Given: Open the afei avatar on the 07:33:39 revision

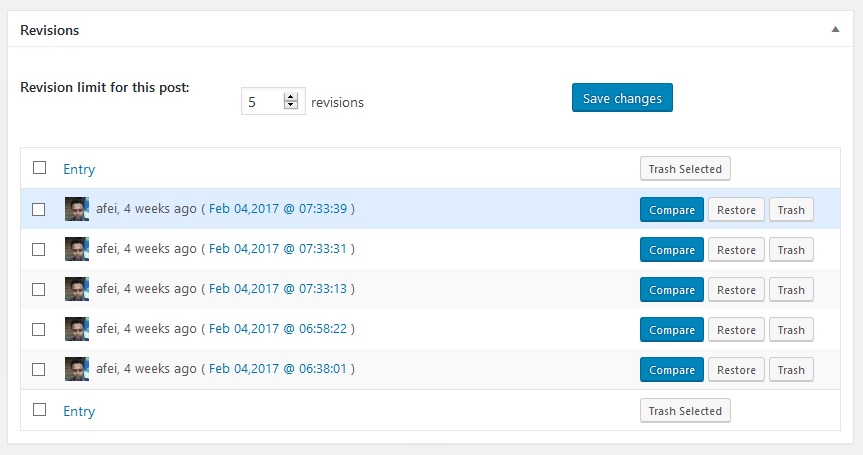Looking at the screenshot, I should [77, 209].
